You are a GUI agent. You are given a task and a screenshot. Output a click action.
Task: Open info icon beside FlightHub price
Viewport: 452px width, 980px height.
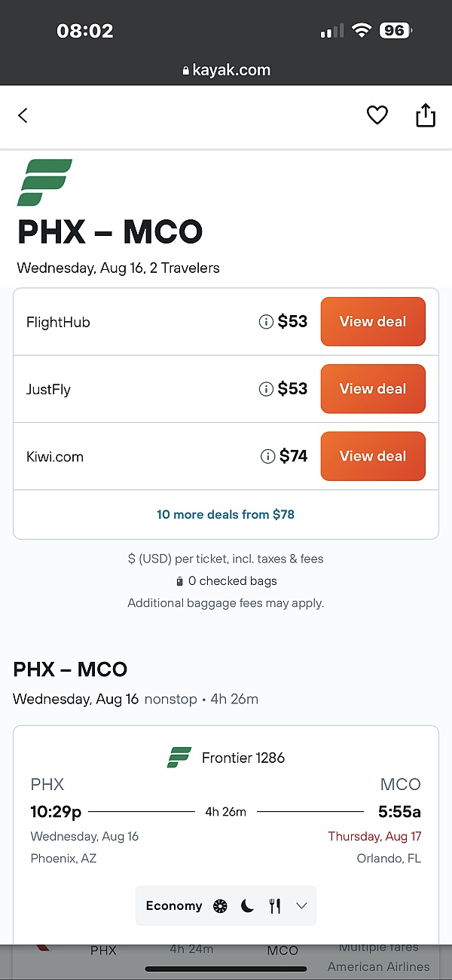tap(266, 322)
